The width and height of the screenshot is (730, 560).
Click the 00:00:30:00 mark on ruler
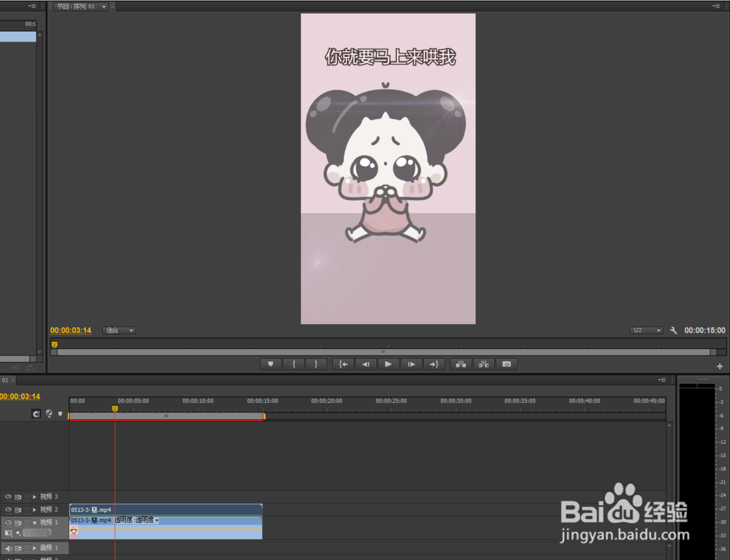(x=456, y=401)
